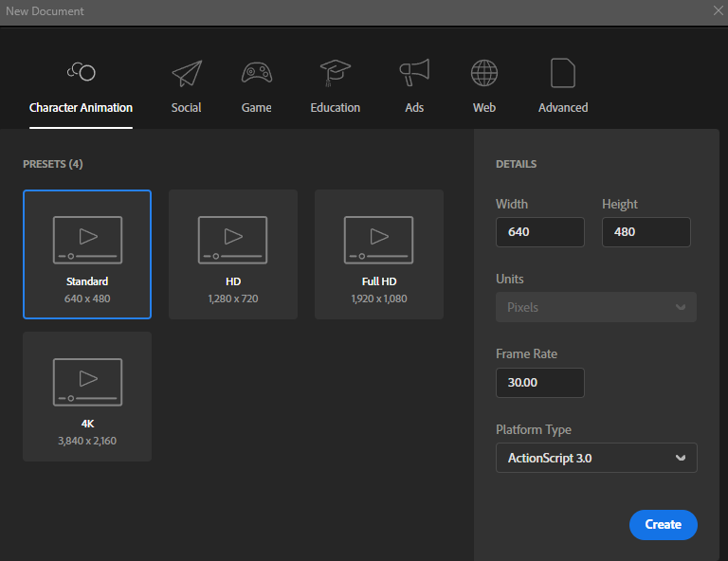Pick the 4K 3,840 x 2,160 preset
Image resolution: width=728 pixels, height=561 pixels.
tap(87, 396)
